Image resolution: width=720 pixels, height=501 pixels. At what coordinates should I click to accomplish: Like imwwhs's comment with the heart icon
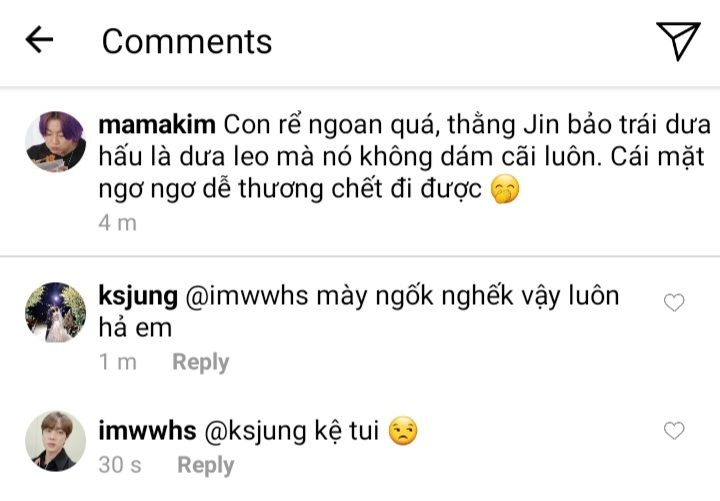click(x=674, y=430)
